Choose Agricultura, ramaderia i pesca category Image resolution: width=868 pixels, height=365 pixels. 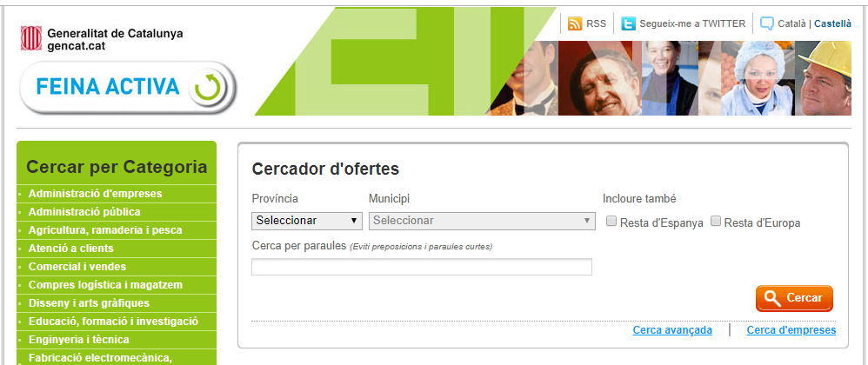(105, 230)
